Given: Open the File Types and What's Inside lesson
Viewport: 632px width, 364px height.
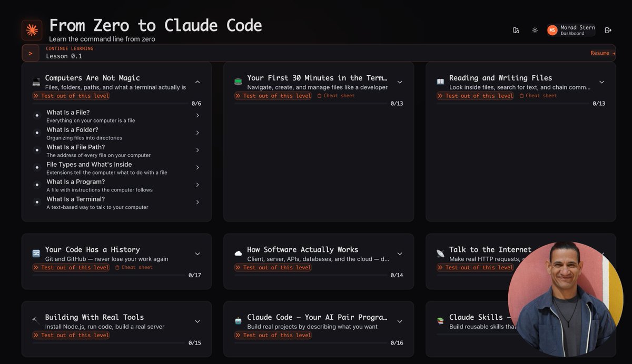Looking at the screenshot, I should pos(116,168).
